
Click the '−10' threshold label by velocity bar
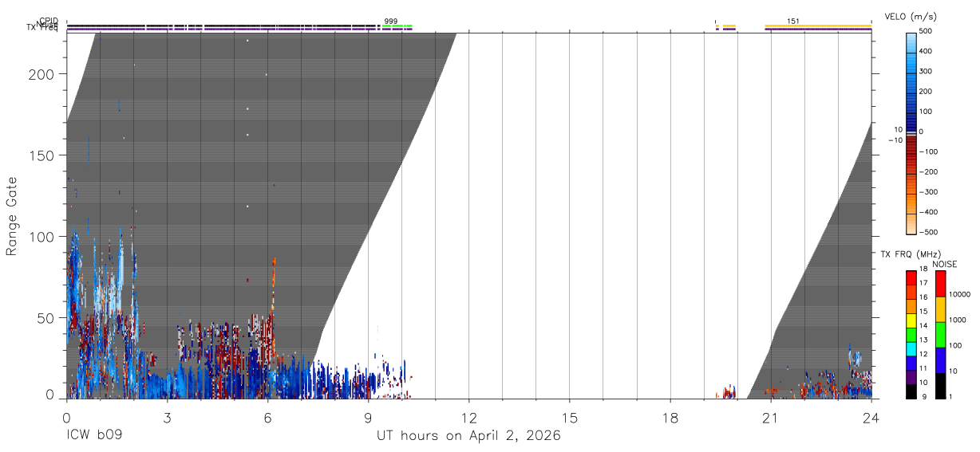[x=894, y=140]
